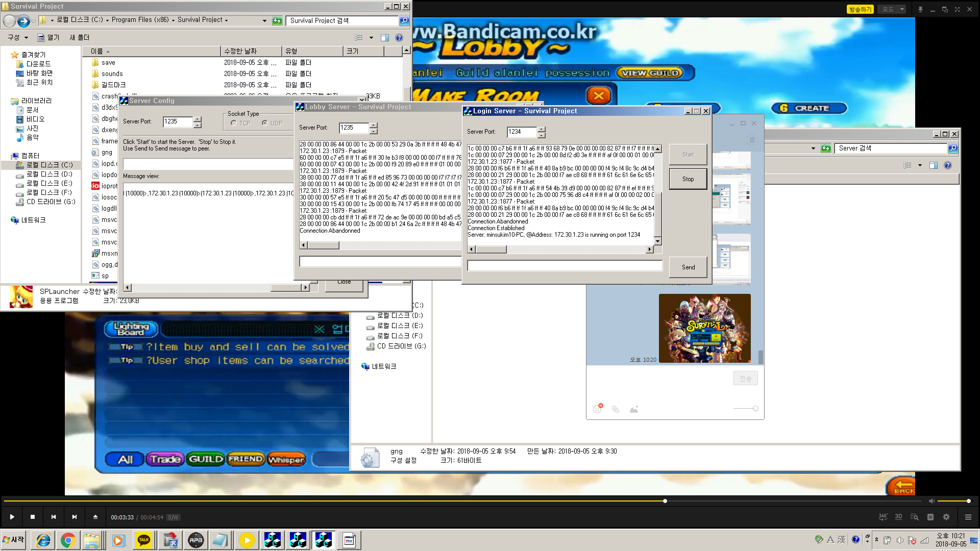Image resolution: width=980 pixels, height=551 pixels.
Task: Click the GUILD chat filter tab
Action: pyautogui.click(x=205, y=459)
